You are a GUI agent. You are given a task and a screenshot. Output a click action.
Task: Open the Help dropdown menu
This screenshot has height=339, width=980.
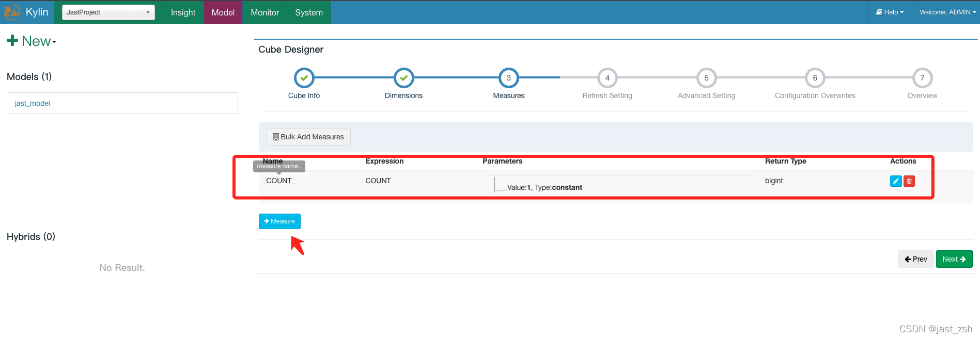tap(890, 12)
